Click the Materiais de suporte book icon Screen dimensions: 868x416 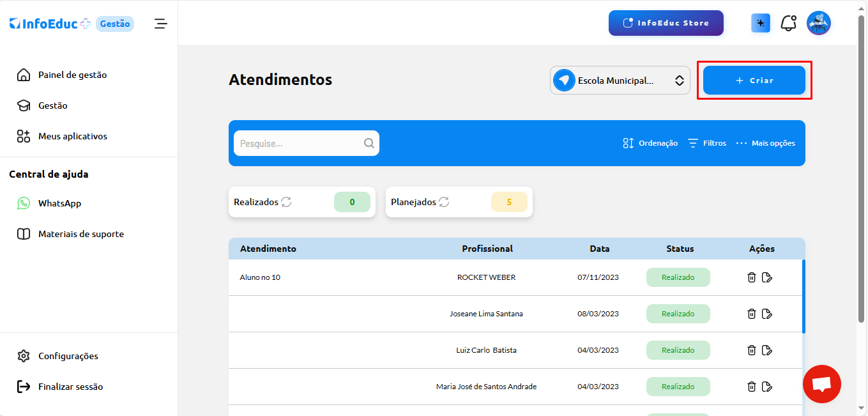(24, 234)
